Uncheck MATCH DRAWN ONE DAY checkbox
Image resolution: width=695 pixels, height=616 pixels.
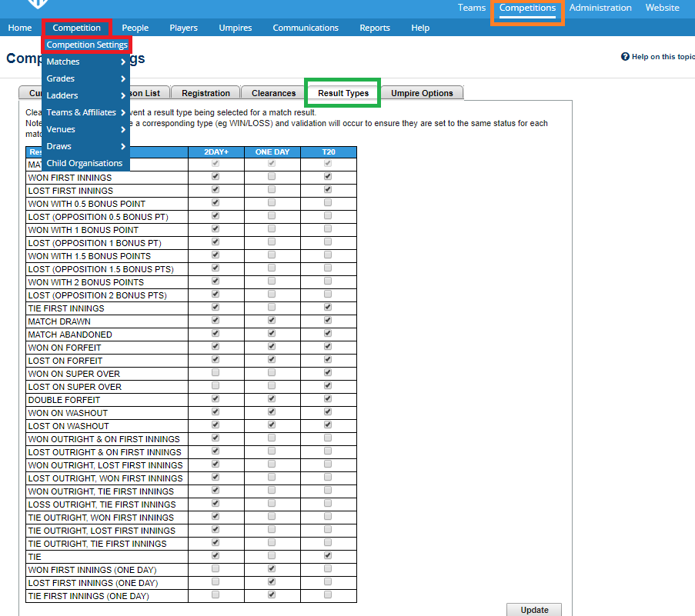coord(272,320)
